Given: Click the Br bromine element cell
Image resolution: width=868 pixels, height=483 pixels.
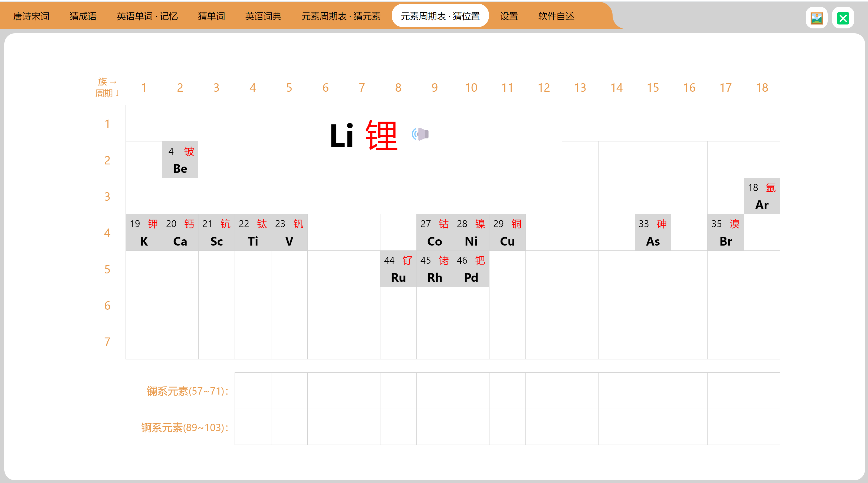Looking at the screenshot, I should click(x=725, y=232).
